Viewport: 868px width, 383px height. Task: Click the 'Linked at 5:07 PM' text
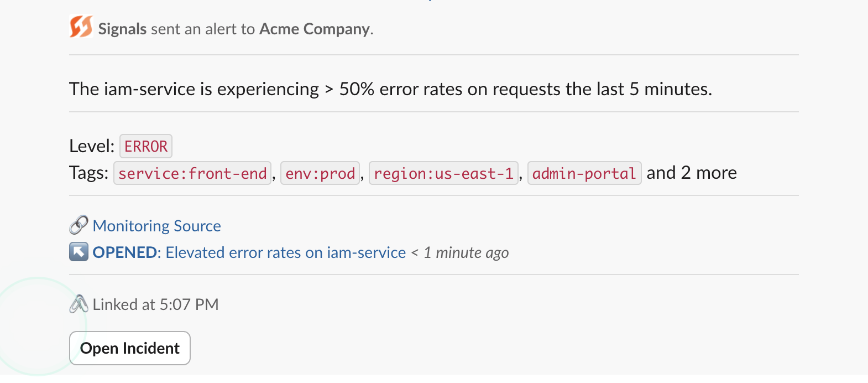[x=156, y=304]
